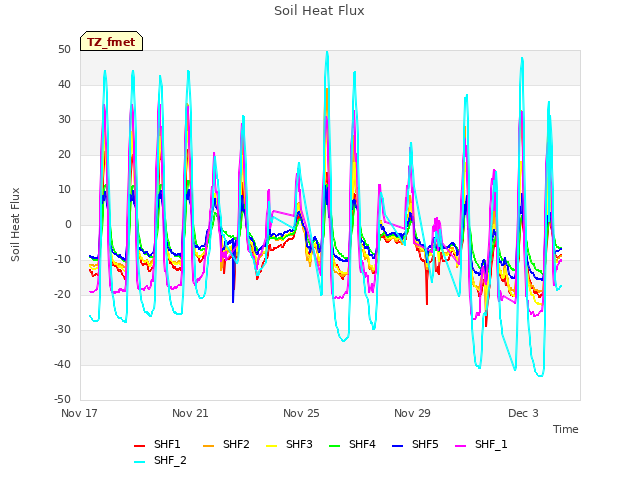640x480 pixels.
Task: Click the Nov 21 x-axis label
Action: [x=190, y=413]
